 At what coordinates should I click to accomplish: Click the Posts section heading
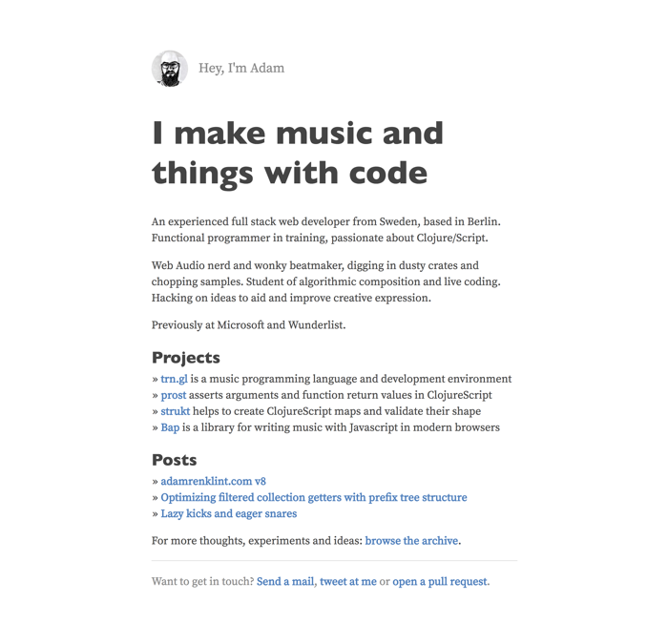175,460
